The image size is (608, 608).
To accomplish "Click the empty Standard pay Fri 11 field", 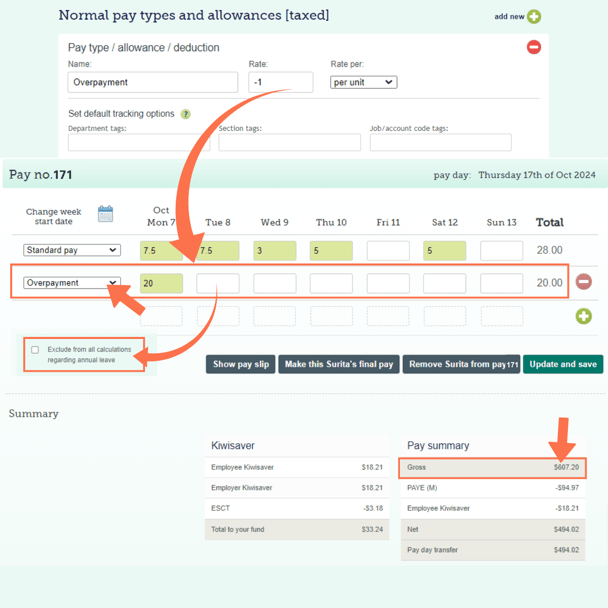I will click(x=388, y=250).
